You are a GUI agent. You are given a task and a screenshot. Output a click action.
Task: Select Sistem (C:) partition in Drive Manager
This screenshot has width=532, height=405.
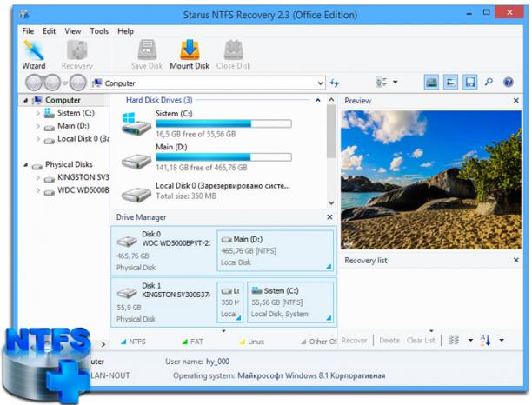click(290, 302)
